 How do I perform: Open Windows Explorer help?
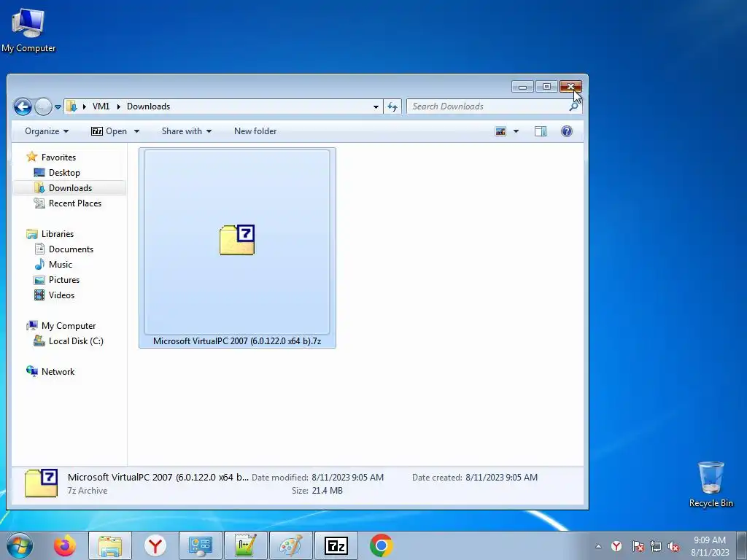click(566, 131)
